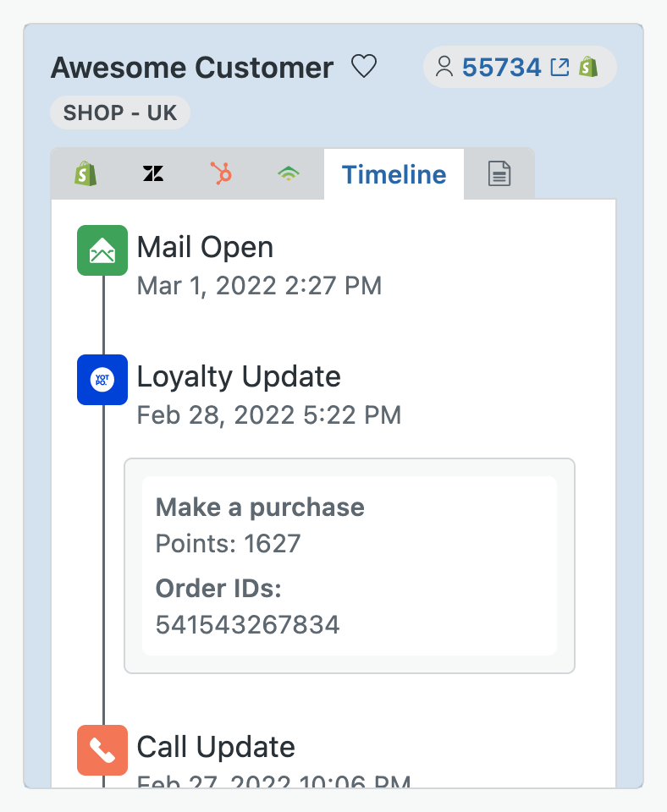The height and width of the screenshot is (812, 667).
Task: Select the Call Update timeline entry title
Action: (216, 747)
